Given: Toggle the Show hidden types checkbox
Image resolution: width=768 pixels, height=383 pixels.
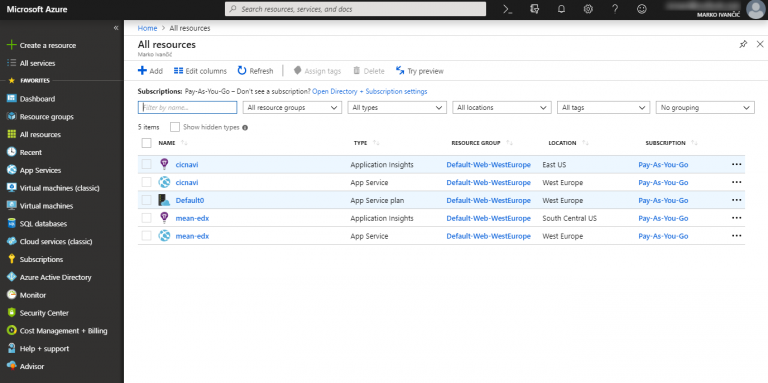Looking at the screenshot, I should click(x=175, y=127).
